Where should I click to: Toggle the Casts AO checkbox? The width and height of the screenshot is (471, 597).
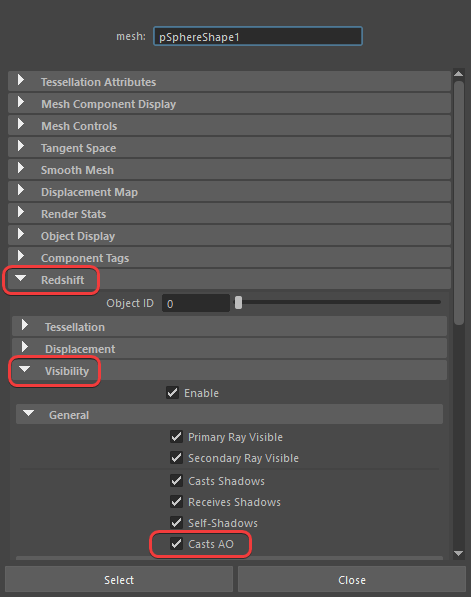click(x=176, y=543)
